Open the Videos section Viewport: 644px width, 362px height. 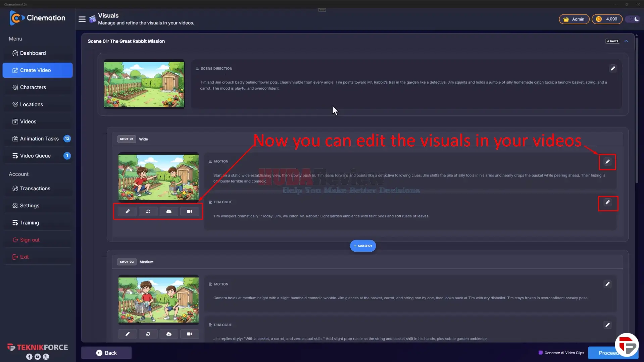click(38, 121)
